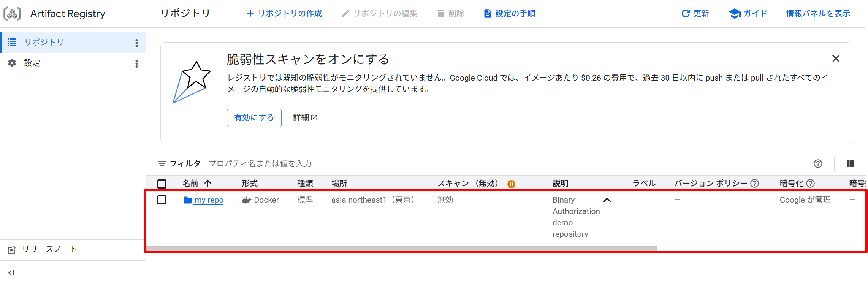Viewport: 868px width, 282px height.
Task: Collapse the sidebar navigation panel
Action: coord(11,272)
